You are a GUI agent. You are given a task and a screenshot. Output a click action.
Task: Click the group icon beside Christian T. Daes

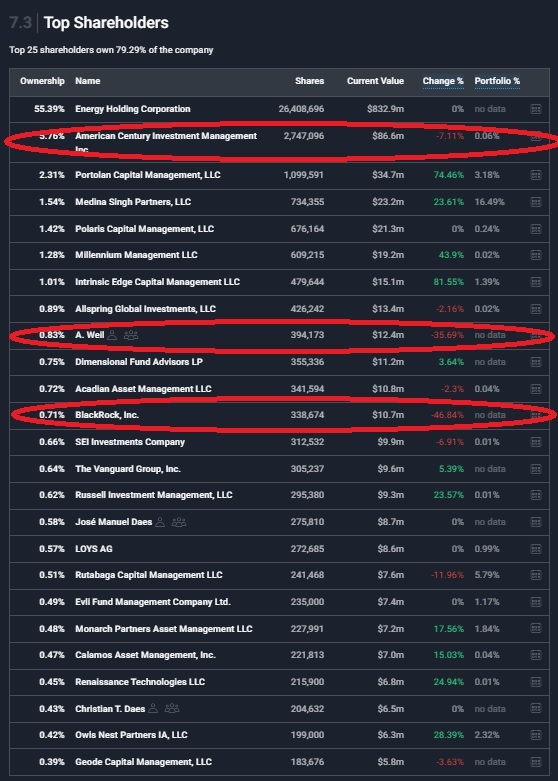(x=171, y=709)
